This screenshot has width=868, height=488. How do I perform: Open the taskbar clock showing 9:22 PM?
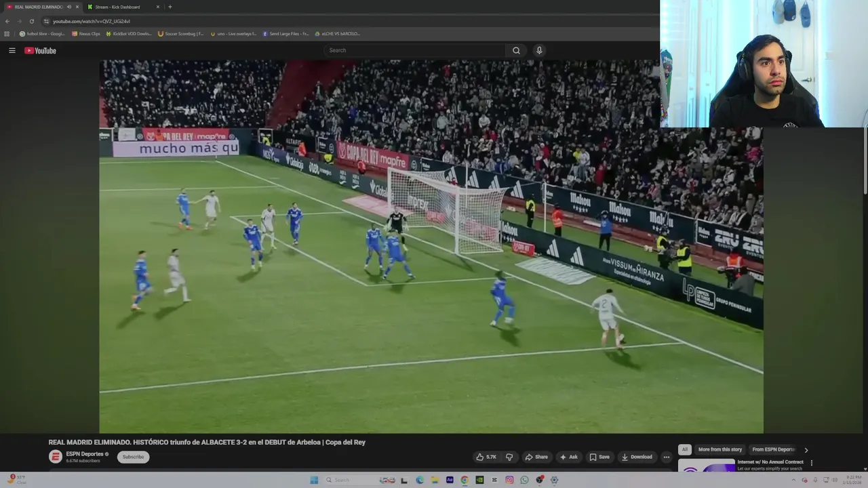(x=854, y=480)
